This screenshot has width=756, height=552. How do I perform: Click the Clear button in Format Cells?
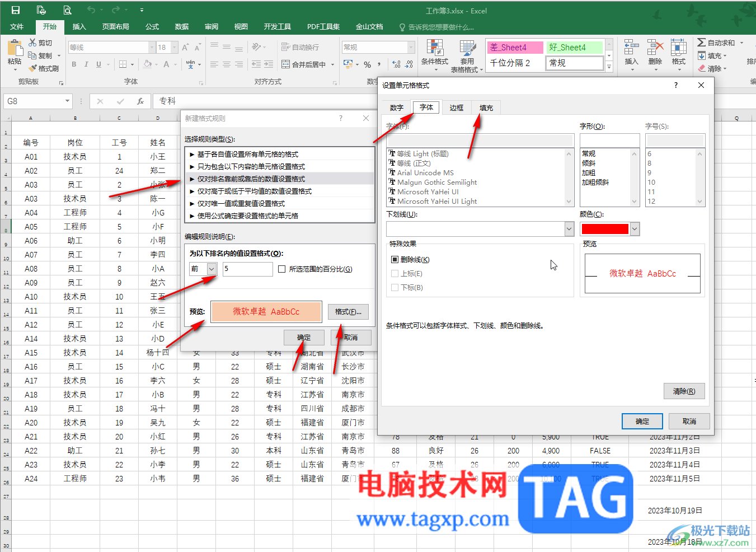tap(684, 391)
